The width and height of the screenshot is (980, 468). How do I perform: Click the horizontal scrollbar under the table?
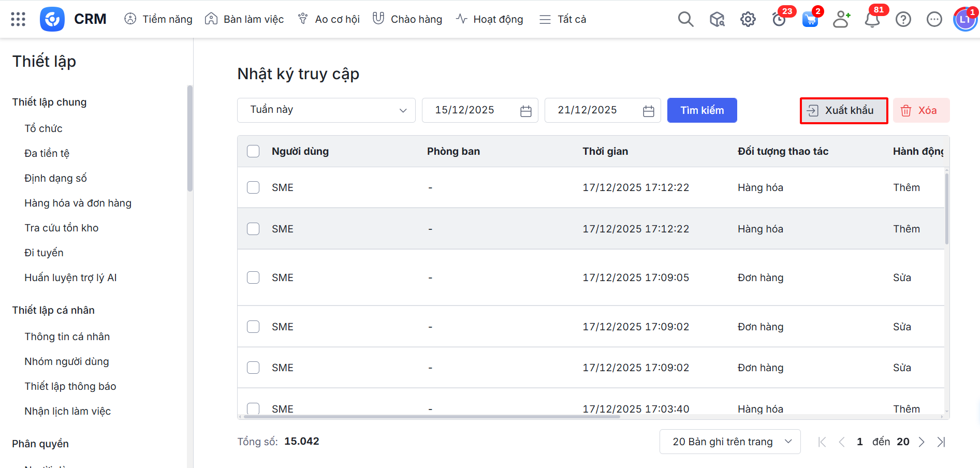coord(432,416)
